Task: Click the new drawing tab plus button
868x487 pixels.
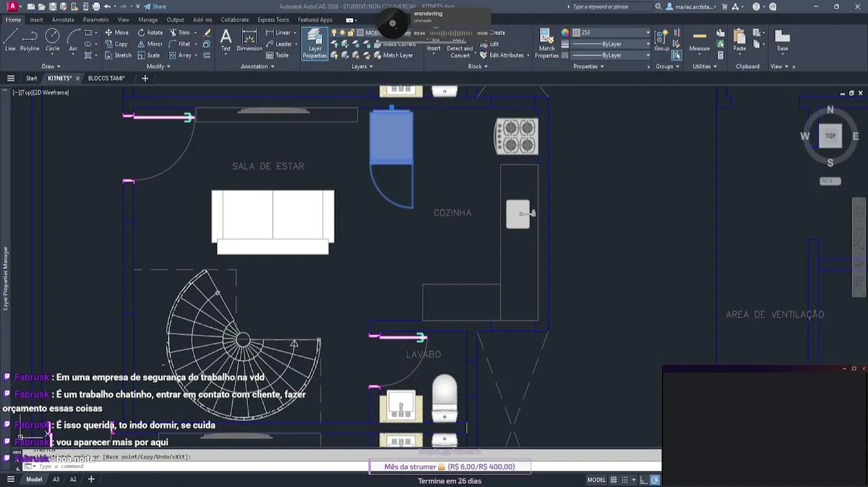Action: (145, 78)
